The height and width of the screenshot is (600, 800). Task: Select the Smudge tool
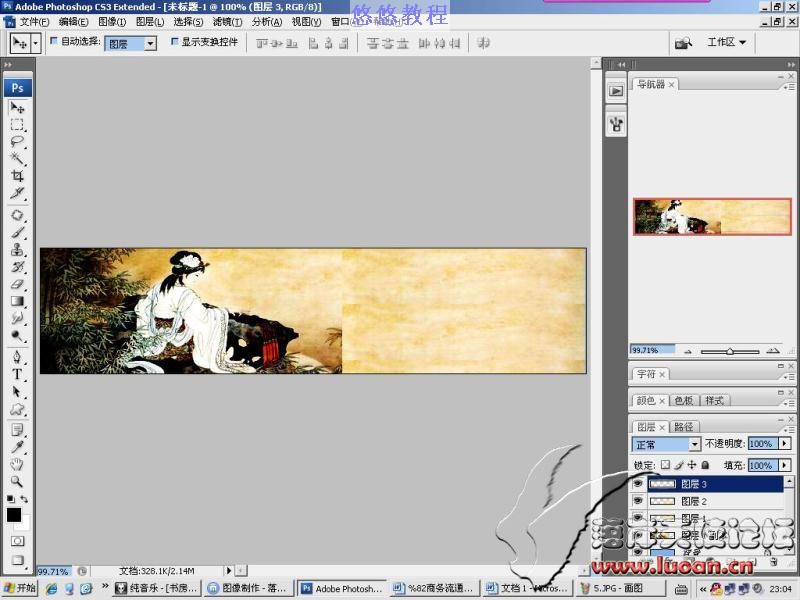click(x=17, y=318)
